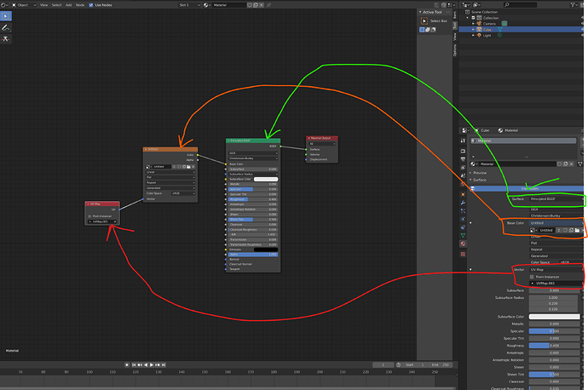Click open image folder icon in texture node
The width and height of the screenshot is (588, 390).
click(x=188, y=167)
